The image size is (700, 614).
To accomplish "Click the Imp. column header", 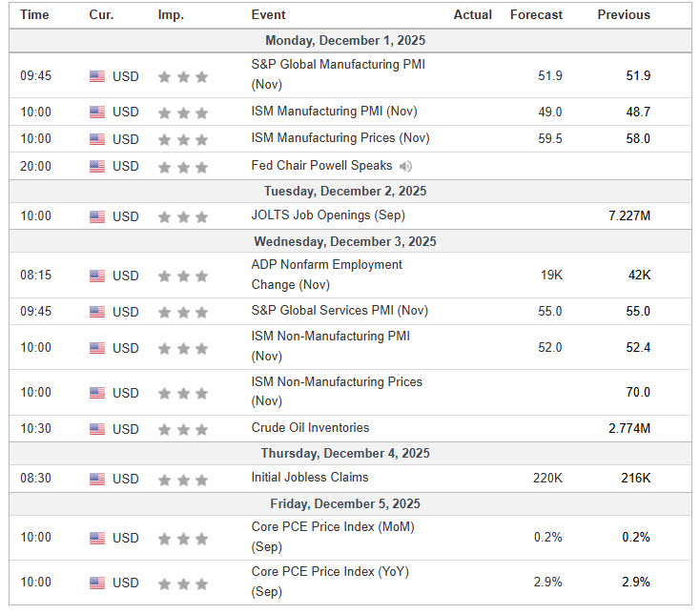I will [172, 14].
